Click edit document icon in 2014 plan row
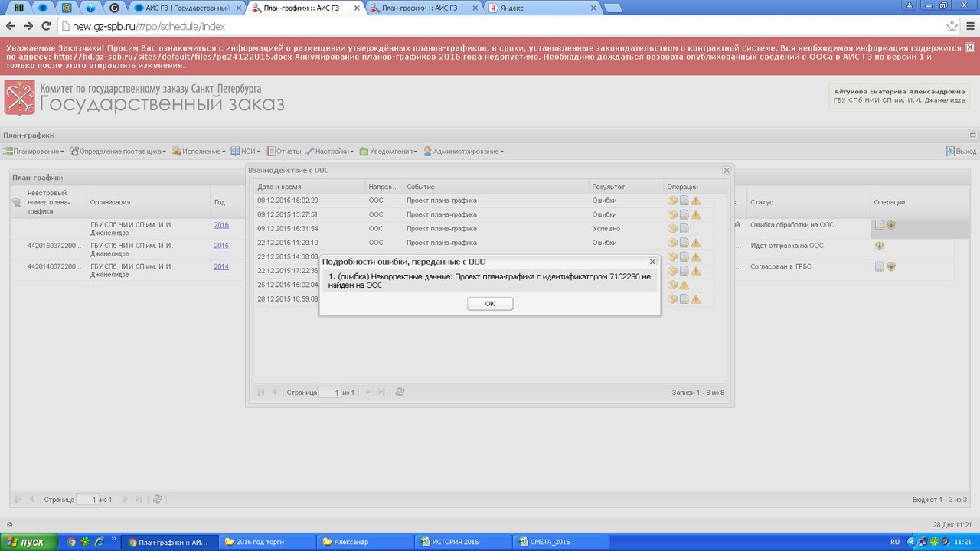The height and width of the screenshot is (551, 980). click(880, 266)
